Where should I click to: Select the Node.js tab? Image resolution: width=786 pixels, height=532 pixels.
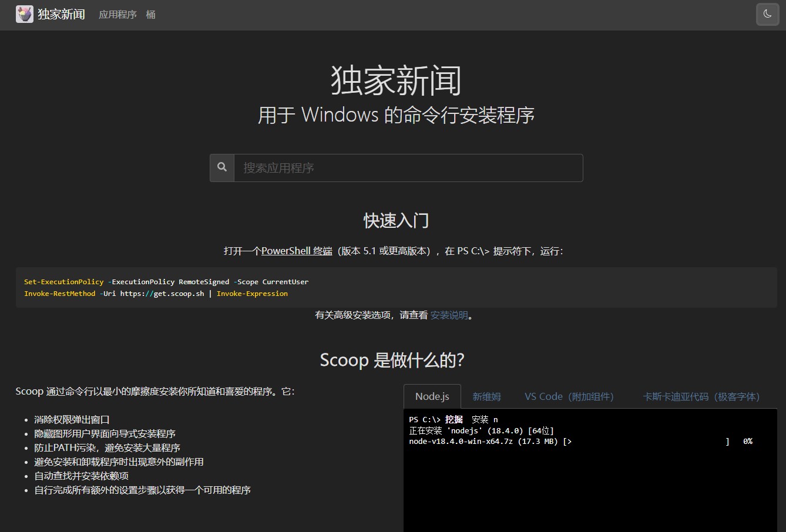[432, 396]
